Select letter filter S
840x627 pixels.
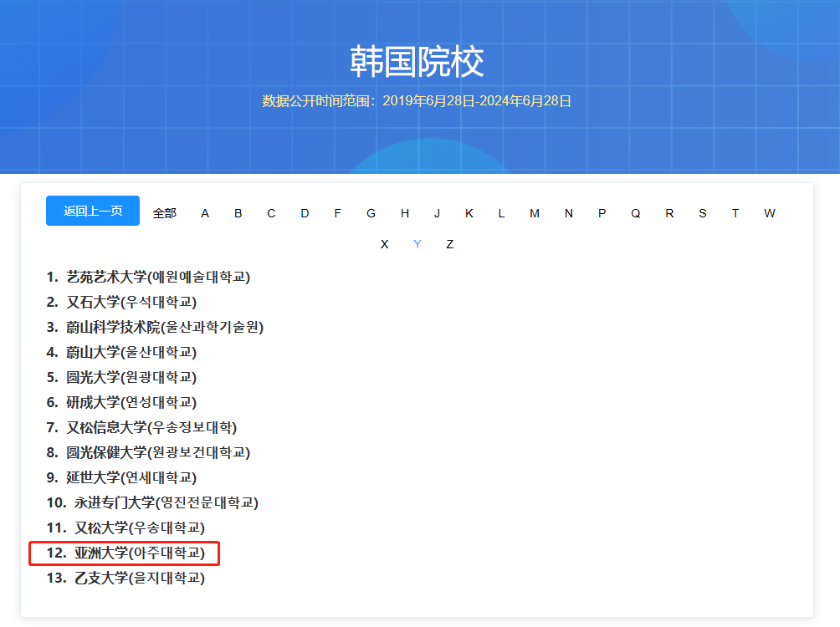pos(702,213)
